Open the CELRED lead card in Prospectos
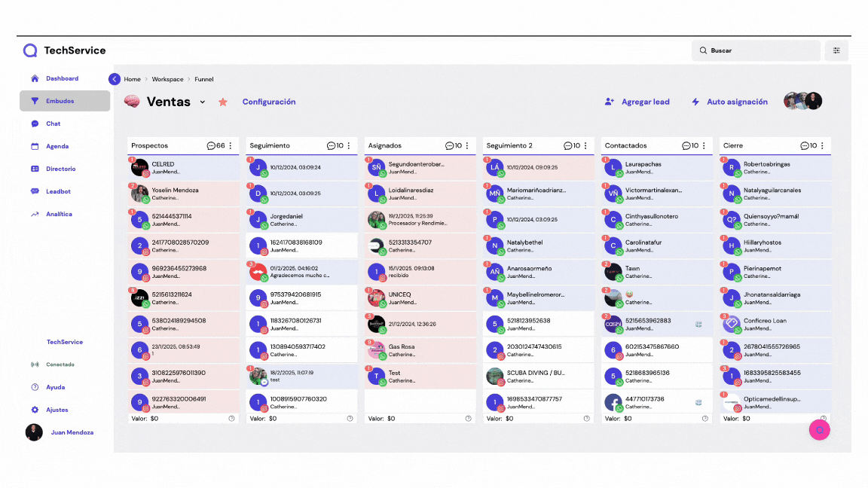868x488 pixels. coord(183,168)
